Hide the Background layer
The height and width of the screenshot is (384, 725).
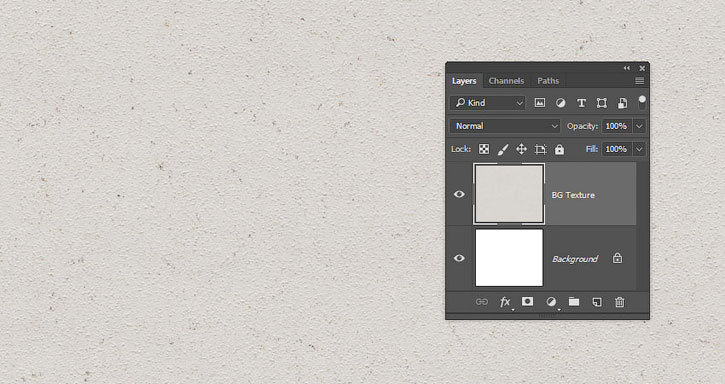point(459,258)
